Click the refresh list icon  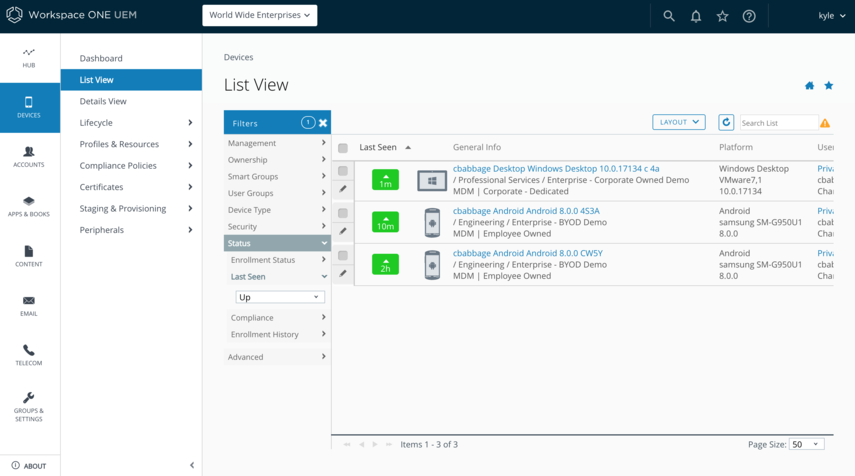[726, 122]
